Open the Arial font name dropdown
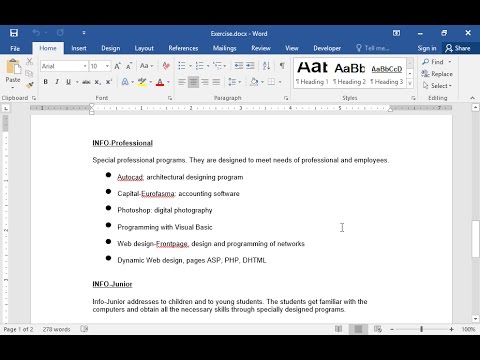 point(85,66)
